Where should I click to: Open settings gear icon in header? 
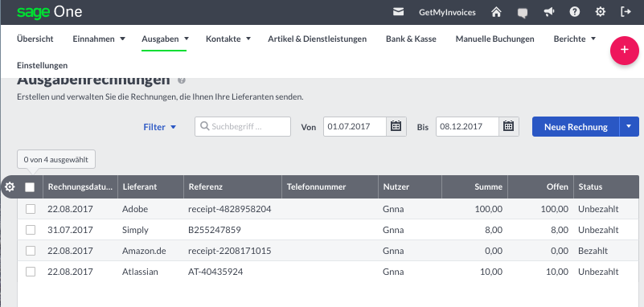click(601, 12)
